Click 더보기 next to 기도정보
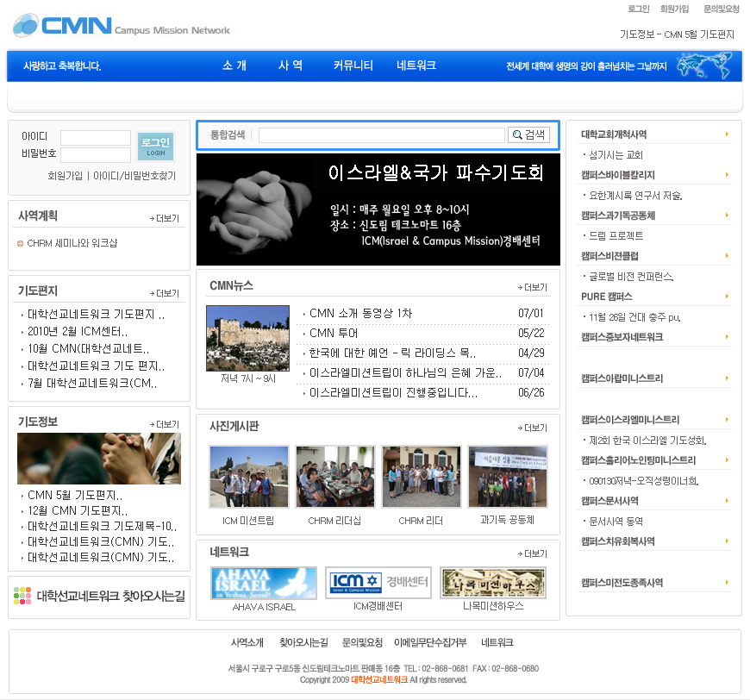Viewport: 750px width, 700px height. pyautogui.click(x=165, y=424)
